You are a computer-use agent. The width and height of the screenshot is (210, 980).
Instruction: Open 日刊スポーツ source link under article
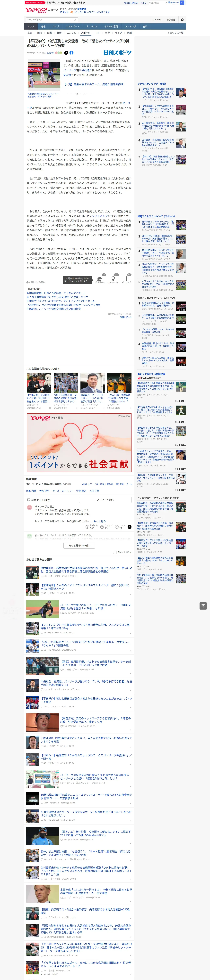(125, 317)
